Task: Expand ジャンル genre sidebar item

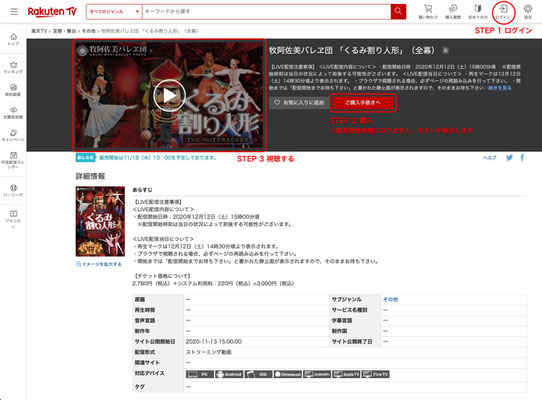Action: coord(13,218)
